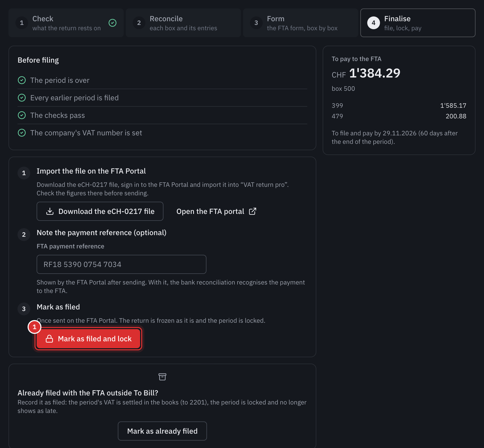
Task: Click the box 399 value 1'585.17
Action: (x=453, y=106)
